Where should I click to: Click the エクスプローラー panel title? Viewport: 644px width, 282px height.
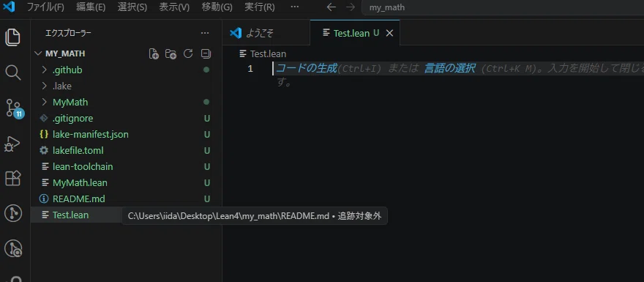point(68,33)
